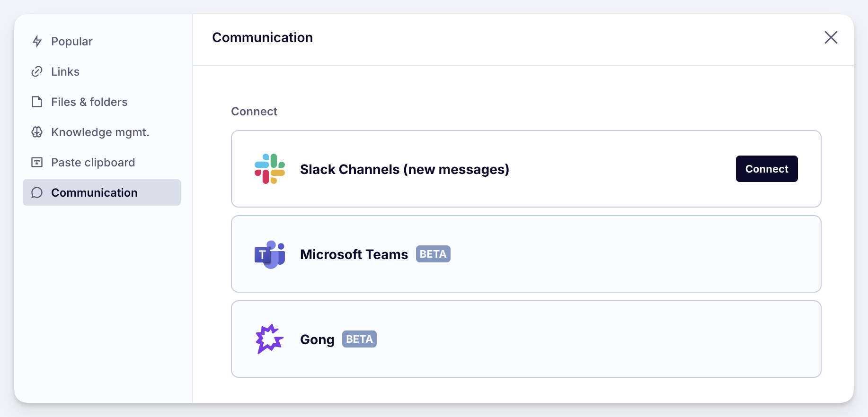Screen dimensions: 868x417
Task: Click the brain icon for Knowledge mgmt.
Action: [x=37, y=132]
